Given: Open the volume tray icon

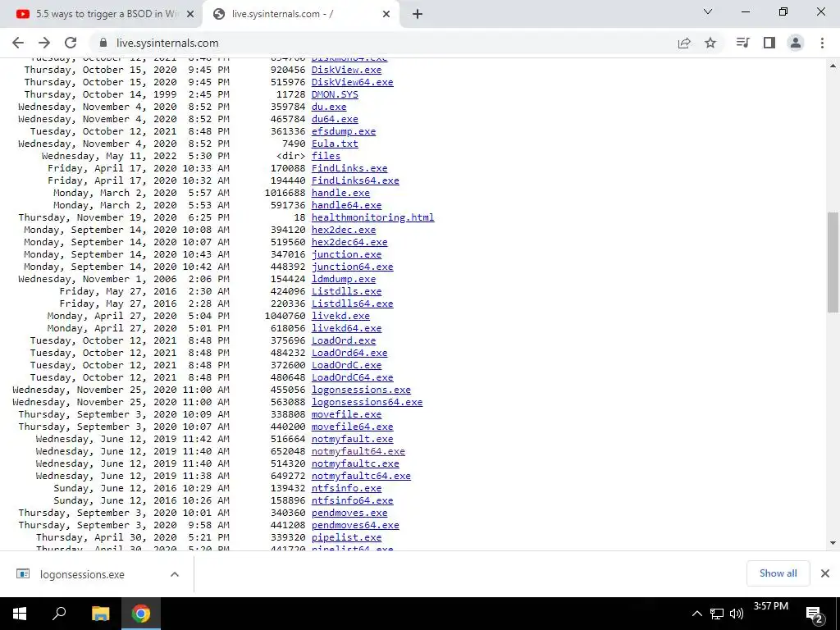Looking at the screenshot, I should pyautogui.click(x=737, y=614).
